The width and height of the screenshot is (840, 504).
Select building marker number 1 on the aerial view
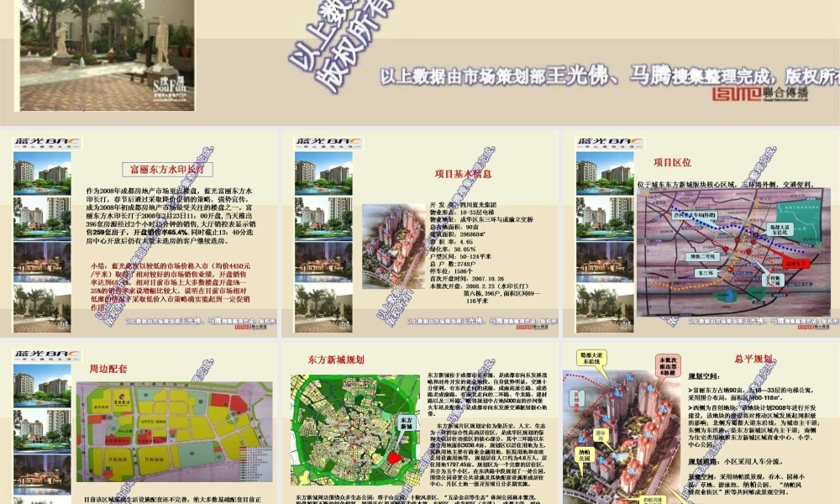click(x=600, y=459)
